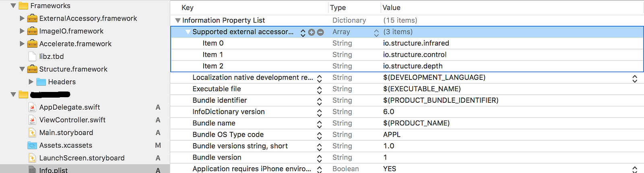
Task: Select the AppDelegate.swift file icon
Action: pyautogui.click(x=32, y=107)
